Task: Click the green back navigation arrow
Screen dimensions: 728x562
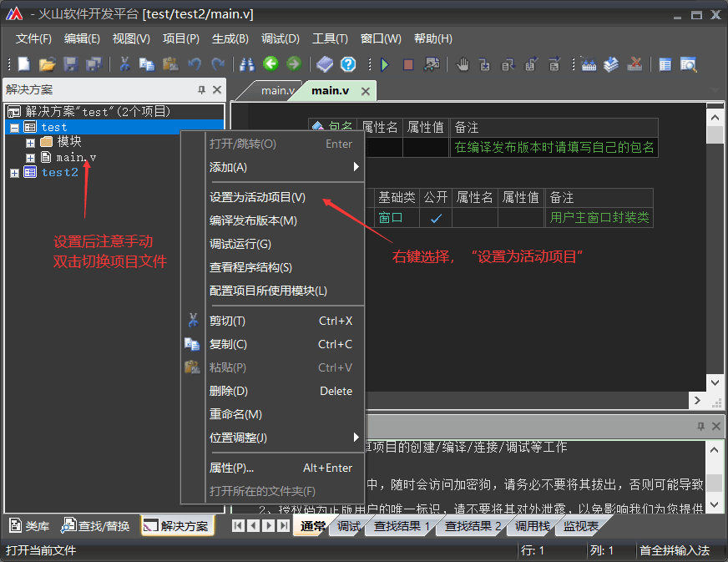Action: coord(270,64)
